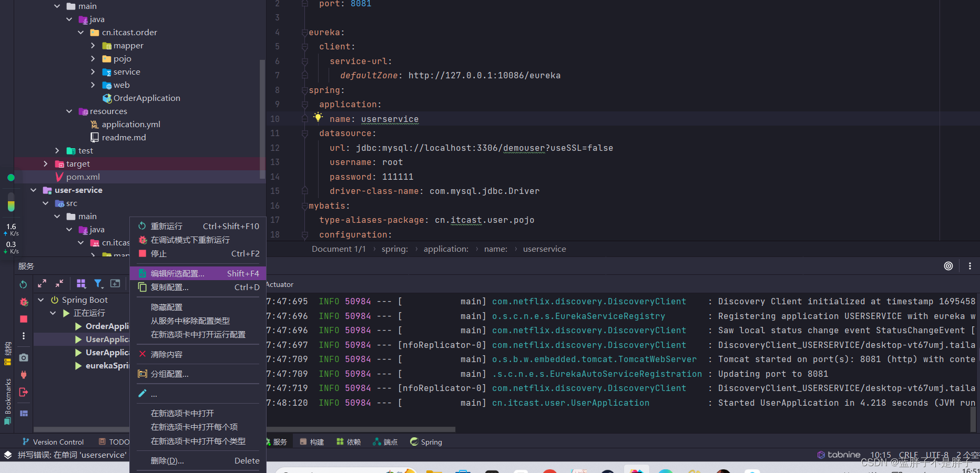Click the Add Service plus icon in Services toolbar
This screenshot has height=473, width=980.
(x=115, y=284)
